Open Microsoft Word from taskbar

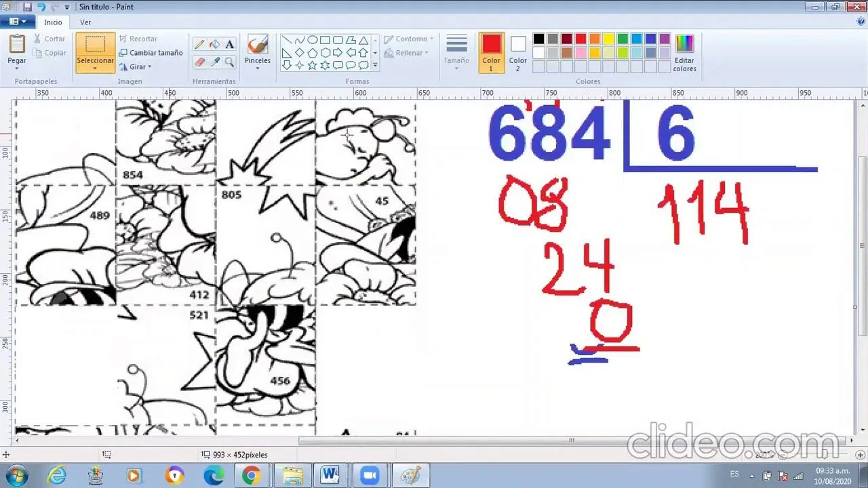[330, 476]
